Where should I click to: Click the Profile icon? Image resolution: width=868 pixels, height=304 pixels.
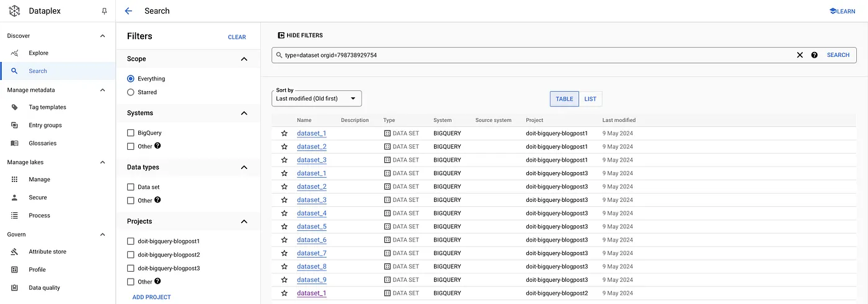[x=14, y=269]
